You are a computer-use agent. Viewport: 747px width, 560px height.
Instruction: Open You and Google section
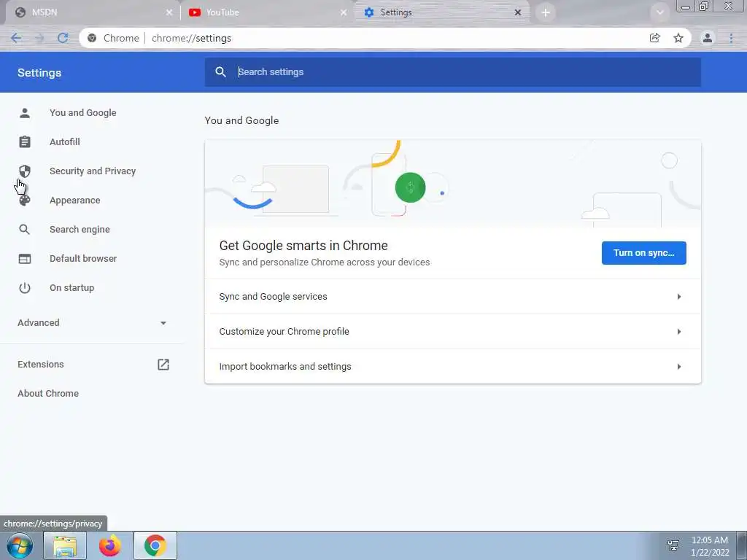point(83,113)
